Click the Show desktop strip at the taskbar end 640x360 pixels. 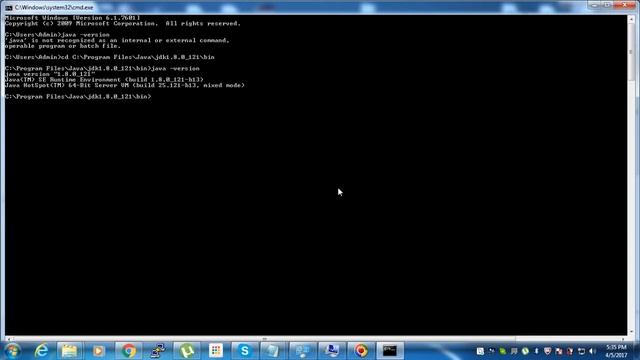tap(637, 351)
